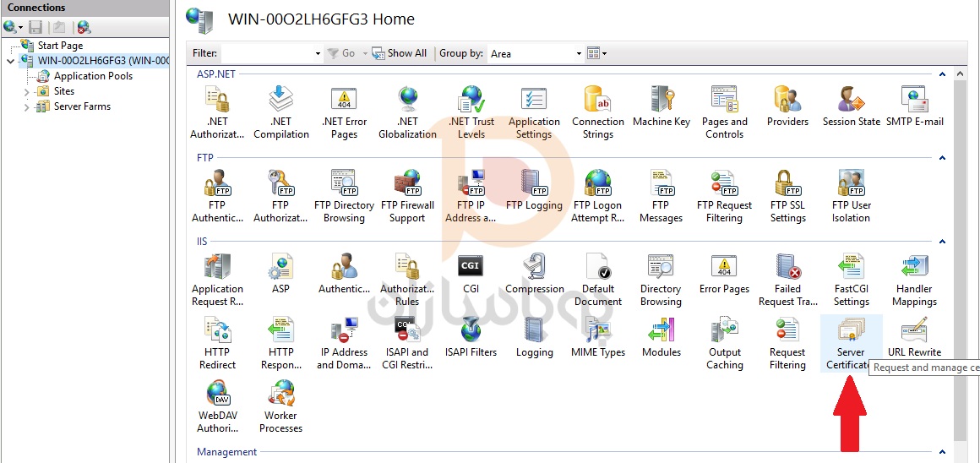Open the view mode dropdown arrow
This screenshot has height=463, width=980.
click(x=605, y=54)
